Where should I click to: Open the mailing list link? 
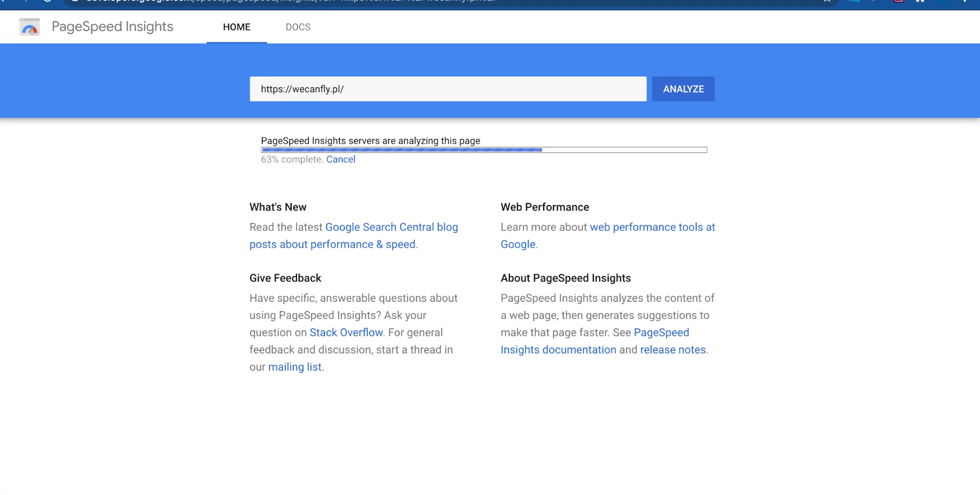coord(295,367)
